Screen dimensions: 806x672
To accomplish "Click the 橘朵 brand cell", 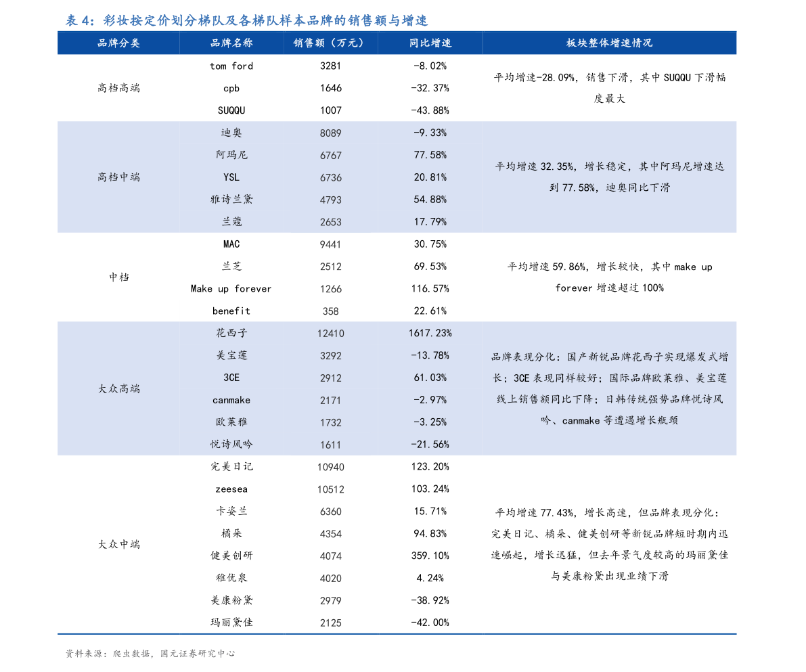I will 231,533.
